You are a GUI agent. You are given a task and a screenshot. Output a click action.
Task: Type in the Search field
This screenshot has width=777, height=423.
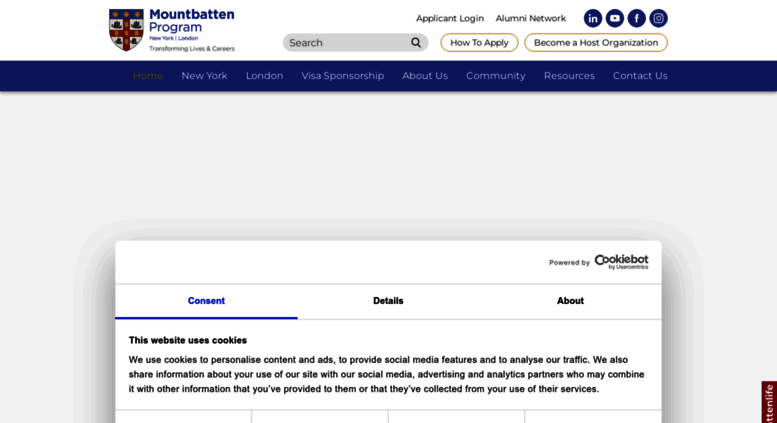tap(345, 43)
